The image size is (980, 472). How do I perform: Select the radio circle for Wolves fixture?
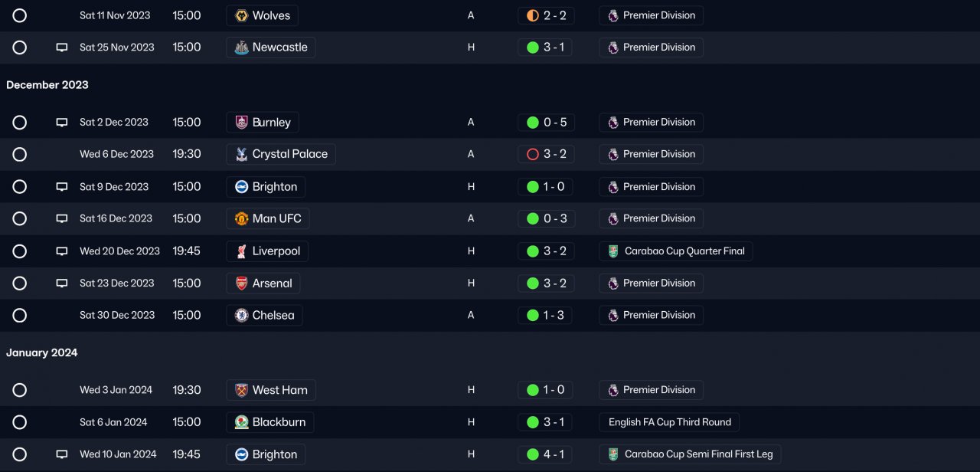point(20,15)
